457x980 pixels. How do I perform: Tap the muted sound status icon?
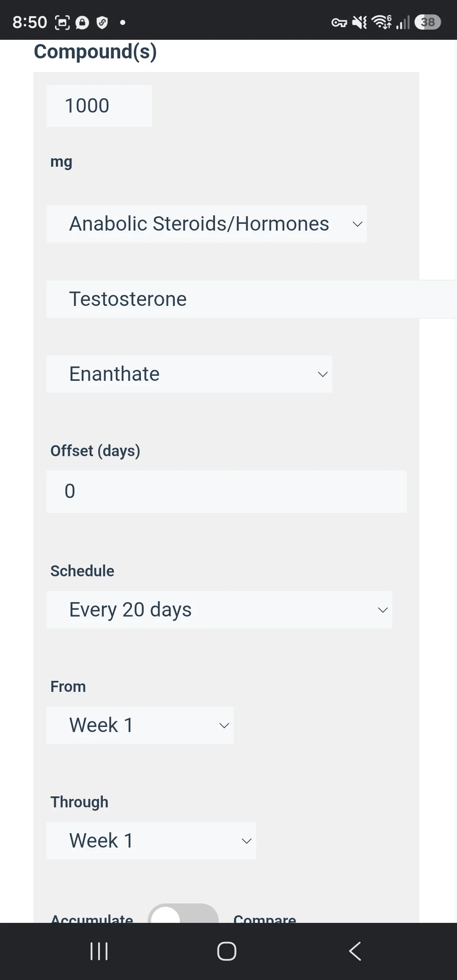coord(360,22)
